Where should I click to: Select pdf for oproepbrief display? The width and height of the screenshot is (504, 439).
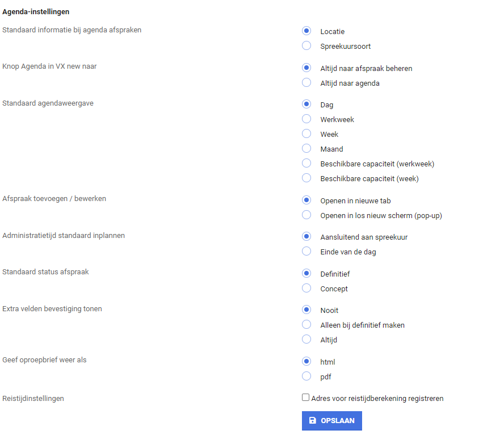(x=306, y=377)
